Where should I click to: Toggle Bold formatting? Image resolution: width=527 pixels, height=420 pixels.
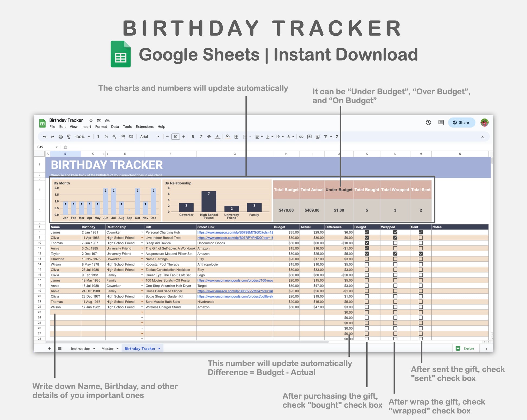(193, 137)
